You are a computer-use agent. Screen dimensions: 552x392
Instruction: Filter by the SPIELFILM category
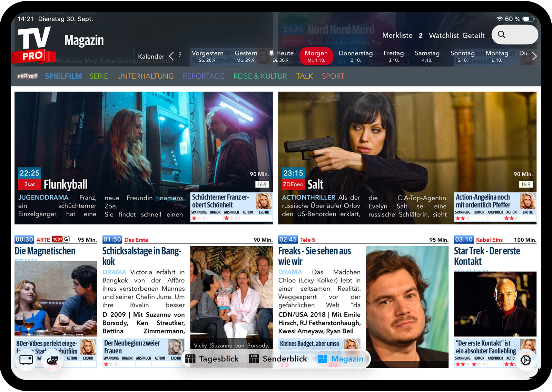pos(63,76)
